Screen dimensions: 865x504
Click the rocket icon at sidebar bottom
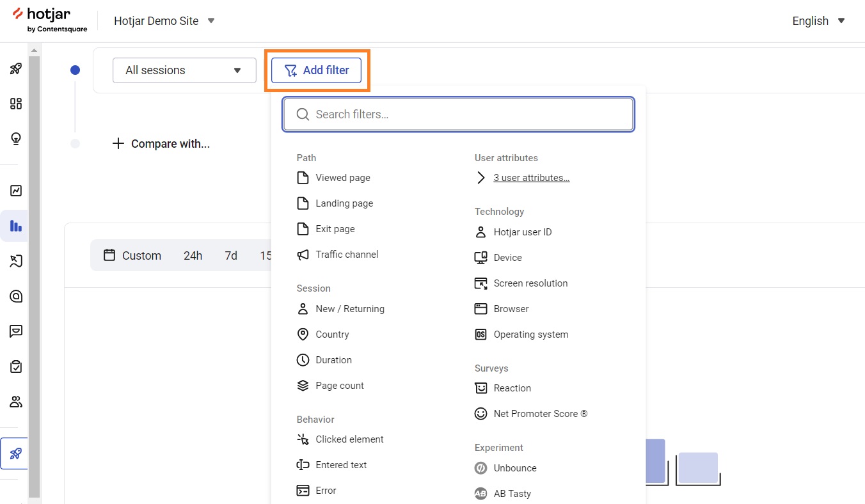(15, 453)
